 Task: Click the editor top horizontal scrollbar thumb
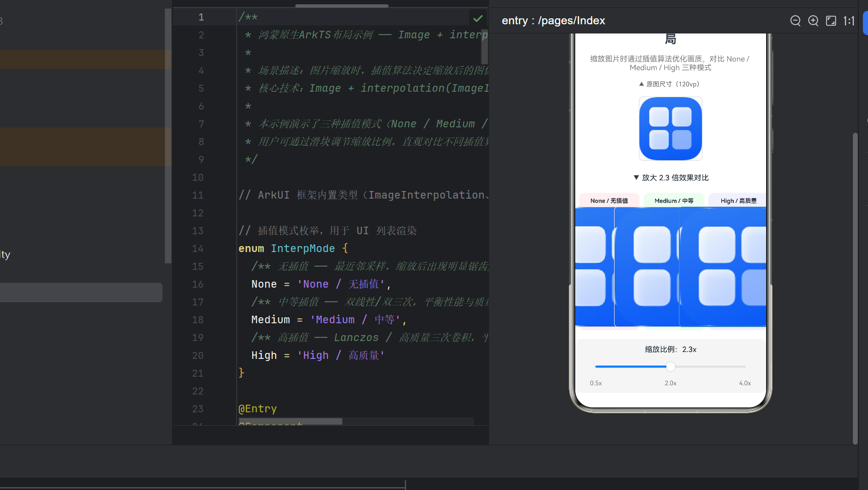pos(342,6)
